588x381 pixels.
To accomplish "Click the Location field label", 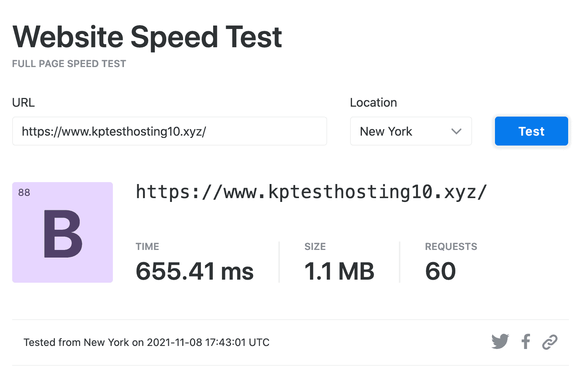I will 373,102.
